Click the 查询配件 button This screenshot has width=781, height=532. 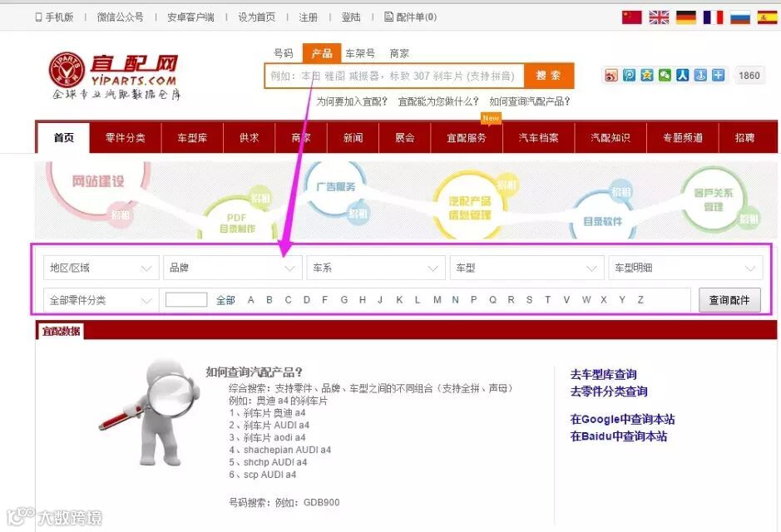click(729, 300)
